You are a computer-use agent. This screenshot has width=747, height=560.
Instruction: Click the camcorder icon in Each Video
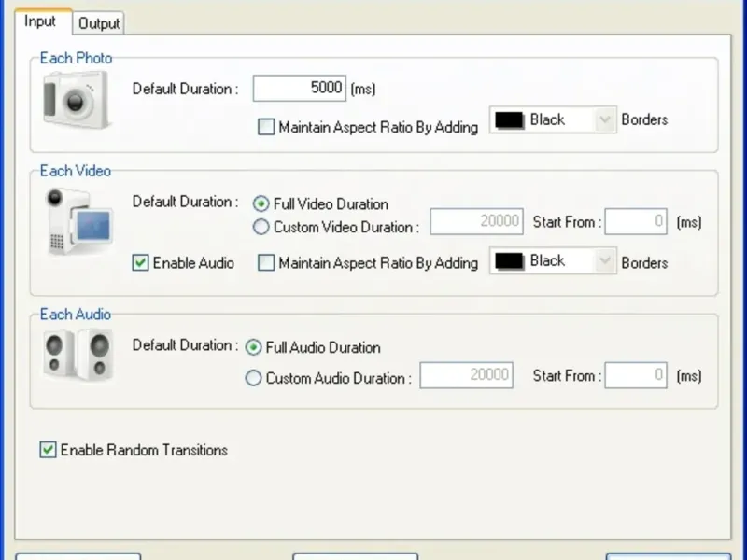pos(79,221)
